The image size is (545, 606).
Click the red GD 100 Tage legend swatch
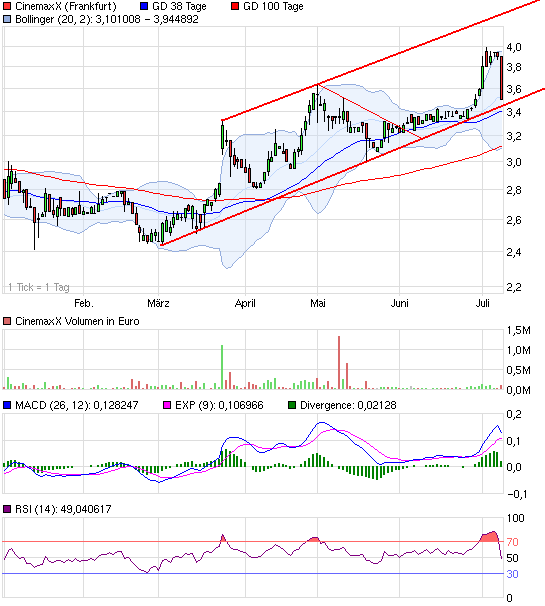click(235, 6)
